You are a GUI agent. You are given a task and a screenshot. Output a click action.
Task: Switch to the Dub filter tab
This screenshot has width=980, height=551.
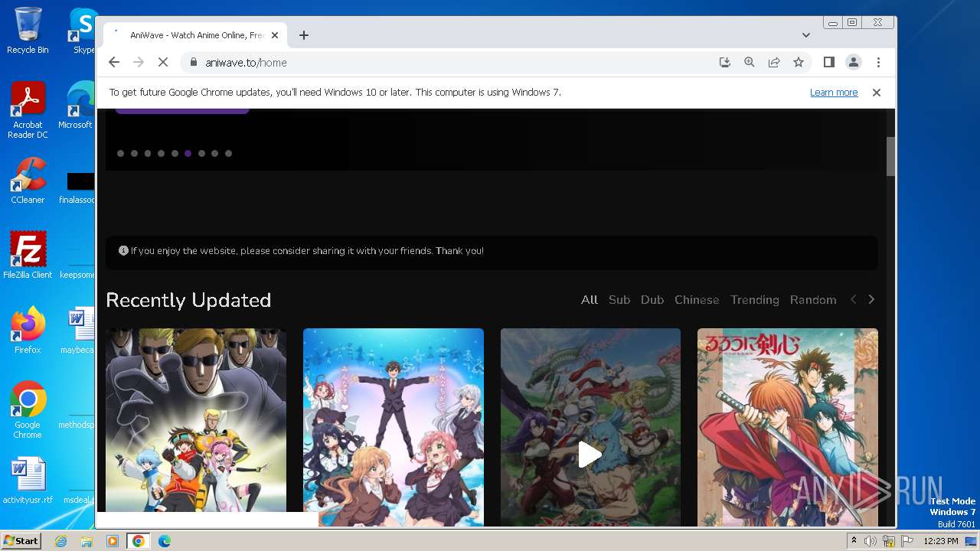652,300
